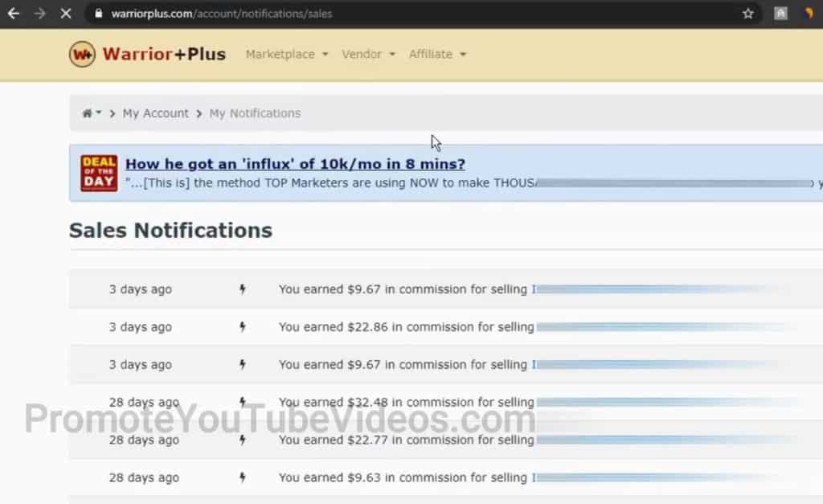Select 'You earned $9.63 in commission' text
823x504 pixels.
[x=403, y=477]
